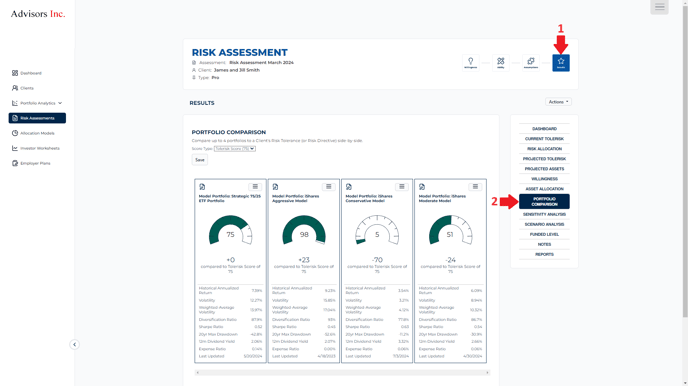Open Allocation Models in sidebar

point(37,133)
